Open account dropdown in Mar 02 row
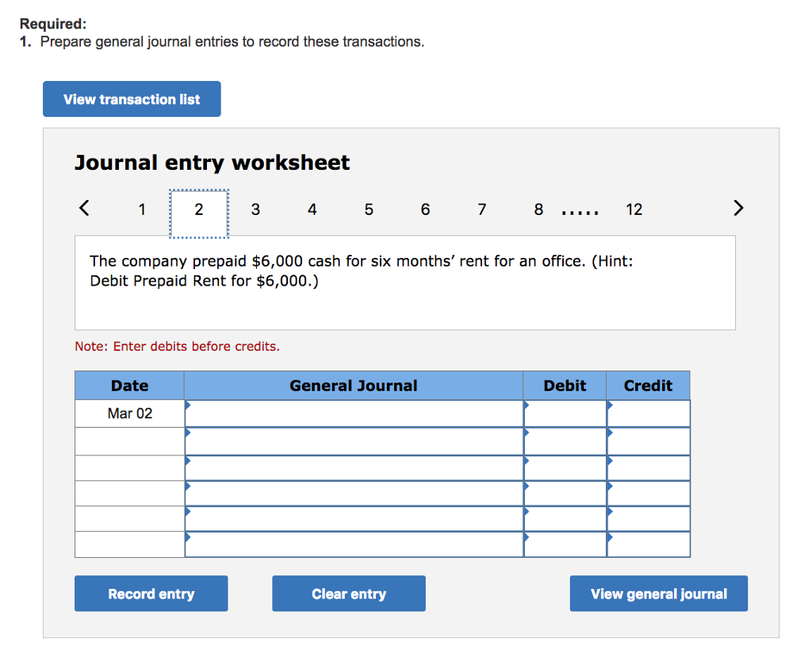This screenshot has height=665, width=812. coord(354,413)
